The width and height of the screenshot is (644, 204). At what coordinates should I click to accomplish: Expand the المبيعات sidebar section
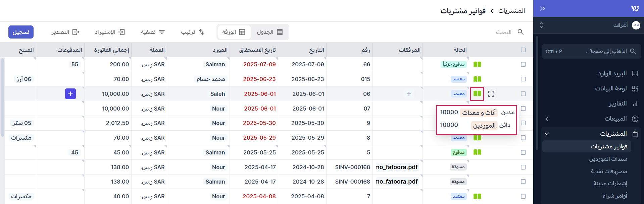pos(547,119)
